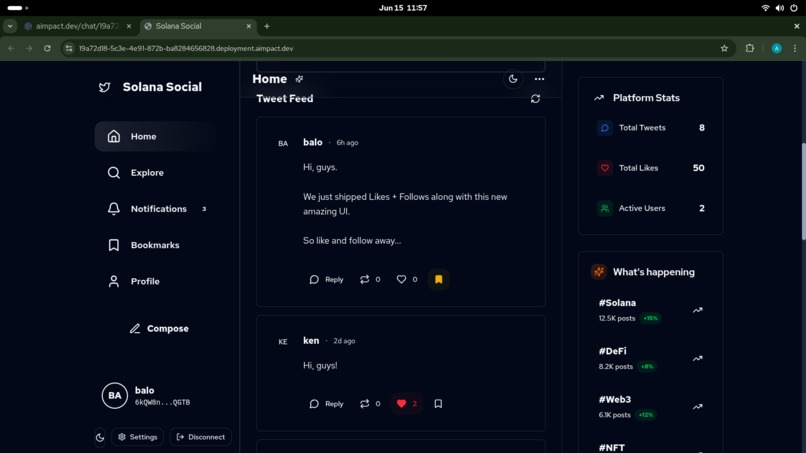This screenshot has width=806, height=453.
Task: Click the browser address bar URL
Action: point(186,48)
